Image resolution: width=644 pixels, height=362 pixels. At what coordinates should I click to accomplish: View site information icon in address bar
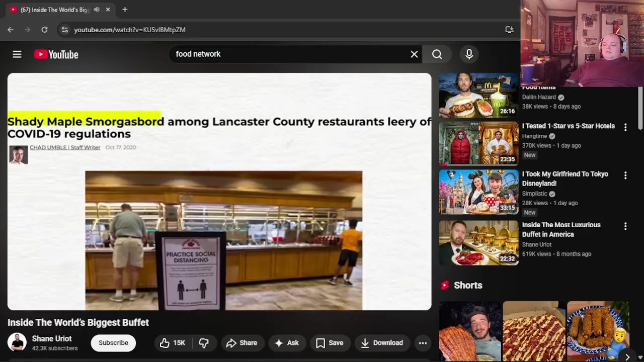point(64,30)
